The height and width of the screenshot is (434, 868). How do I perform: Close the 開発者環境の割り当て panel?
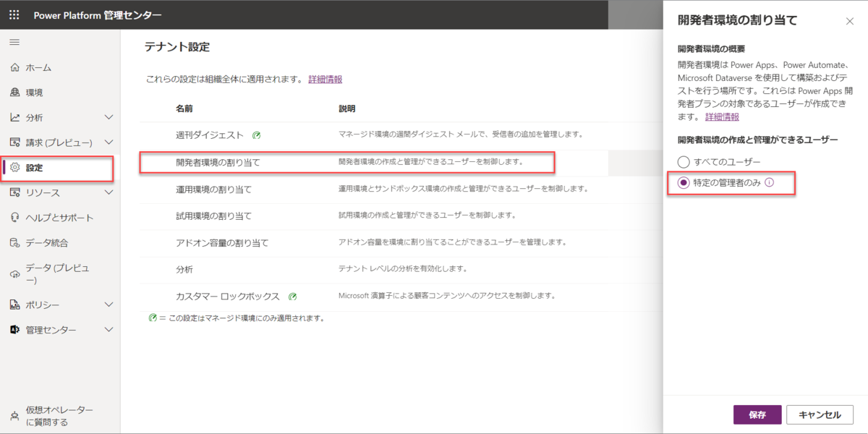[850, 22]
